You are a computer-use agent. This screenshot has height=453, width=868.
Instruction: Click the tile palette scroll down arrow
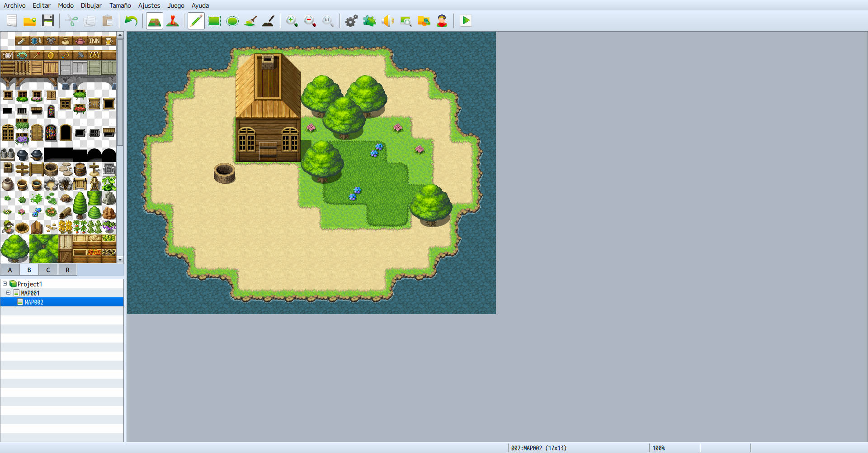click(120, 260)
